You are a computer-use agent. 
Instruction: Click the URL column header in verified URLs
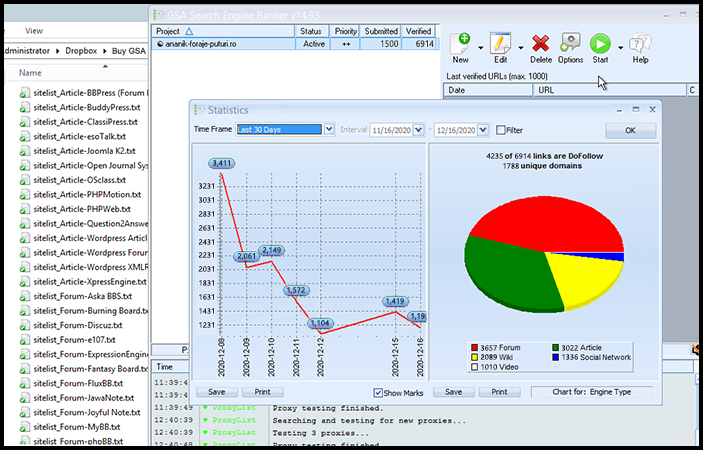610,90
